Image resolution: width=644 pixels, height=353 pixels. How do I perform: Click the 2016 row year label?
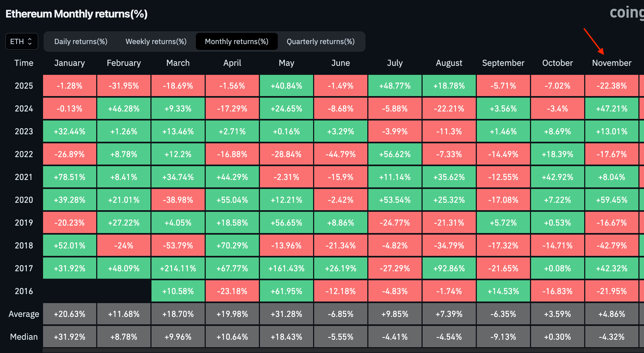[x=24, y=291]
